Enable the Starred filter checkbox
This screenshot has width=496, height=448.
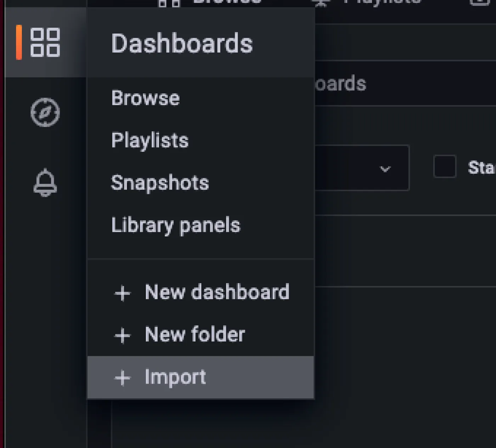(x=445, y=166)
